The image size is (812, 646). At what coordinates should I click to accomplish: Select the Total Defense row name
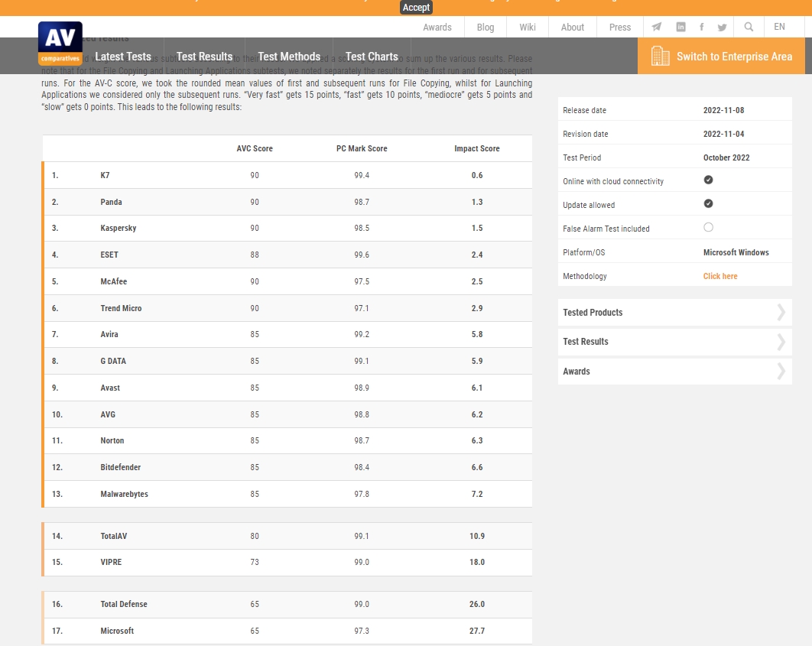pos(124,604)
